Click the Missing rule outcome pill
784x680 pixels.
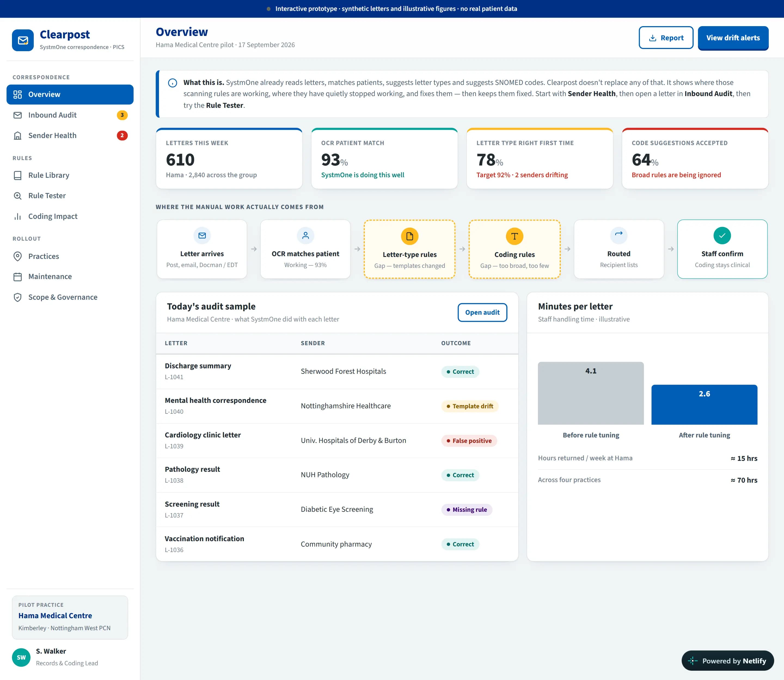tap(467, 510)
